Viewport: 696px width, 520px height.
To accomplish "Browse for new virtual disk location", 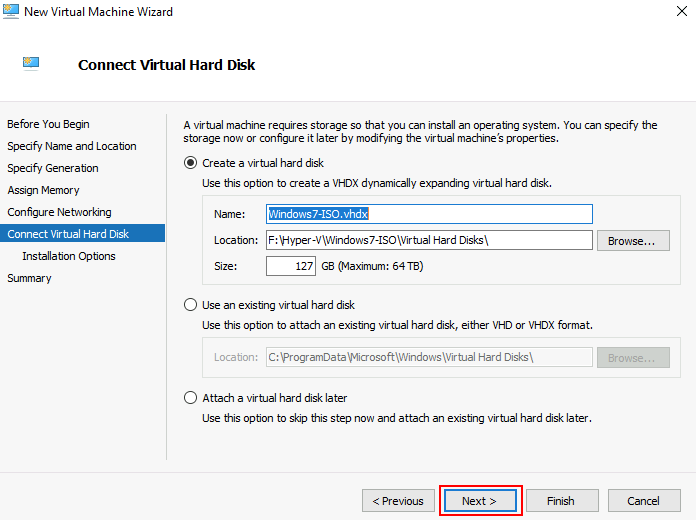I will (632, 241).
